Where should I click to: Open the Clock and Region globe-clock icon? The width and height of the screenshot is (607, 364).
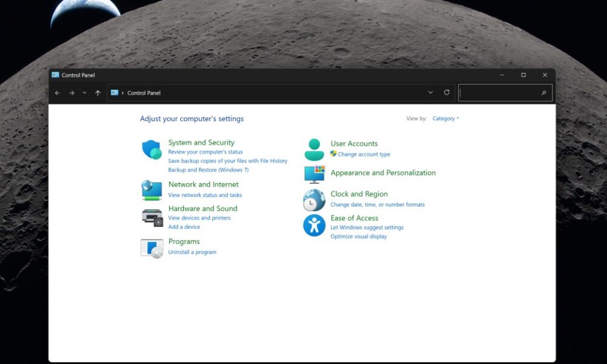(314, 200)
